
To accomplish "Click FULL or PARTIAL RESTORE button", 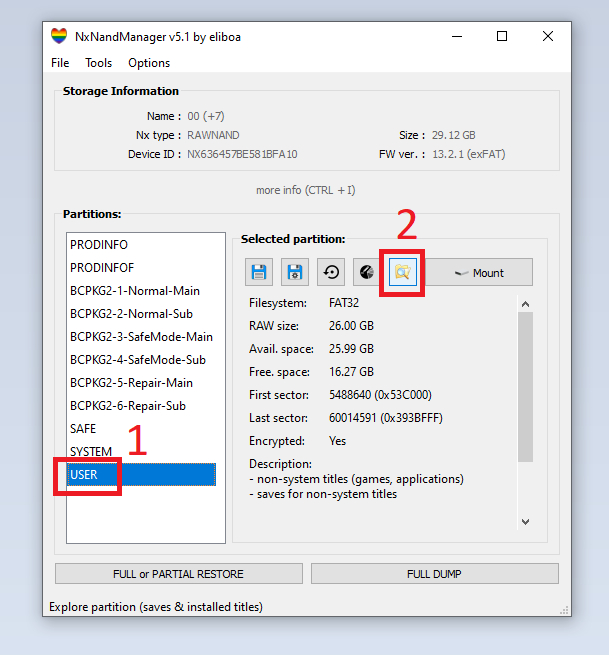I will click(179, 574).
